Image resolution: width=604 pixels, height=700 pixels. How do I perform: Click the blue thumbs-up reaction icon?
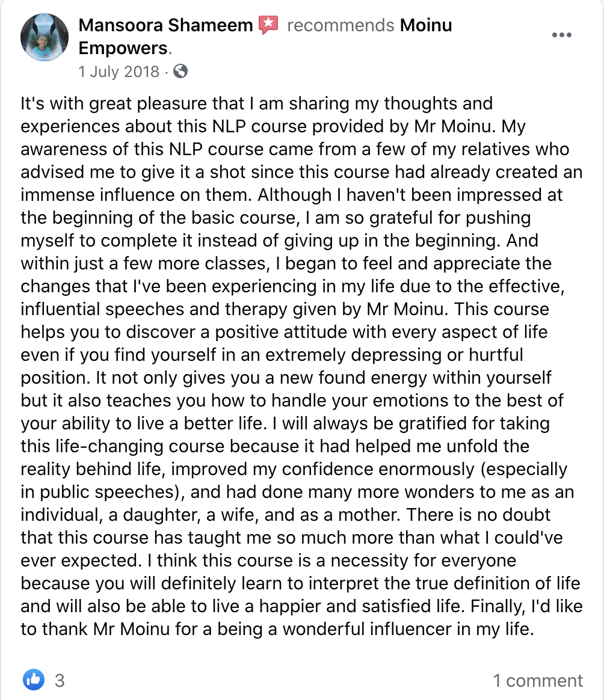34,680
